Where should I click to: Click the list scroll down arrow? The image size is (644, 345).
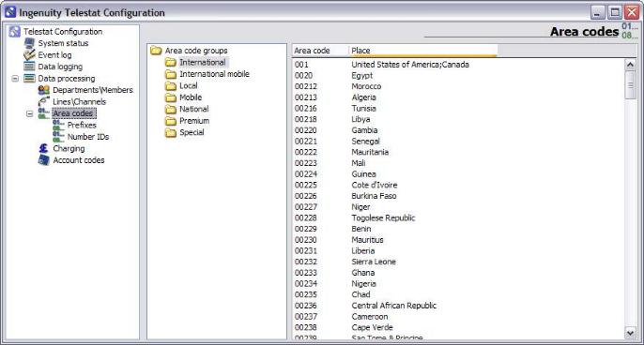631,333
